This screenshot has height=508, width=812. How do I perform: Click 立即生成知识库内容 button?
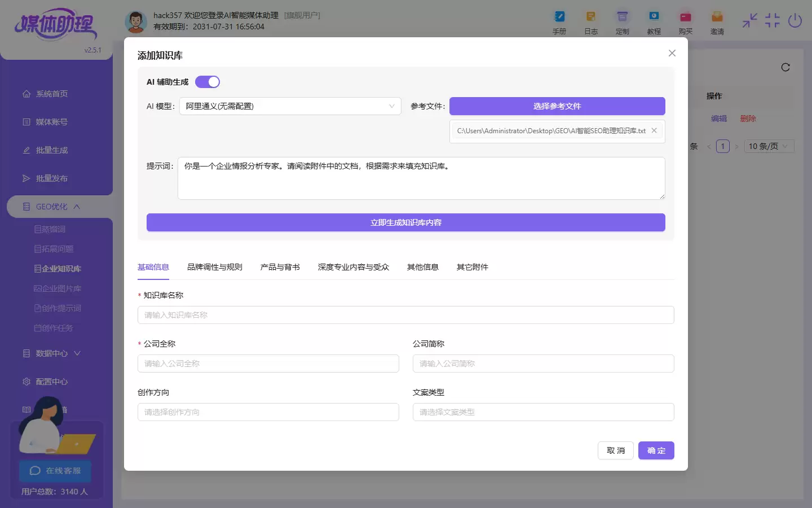point(406,222)
